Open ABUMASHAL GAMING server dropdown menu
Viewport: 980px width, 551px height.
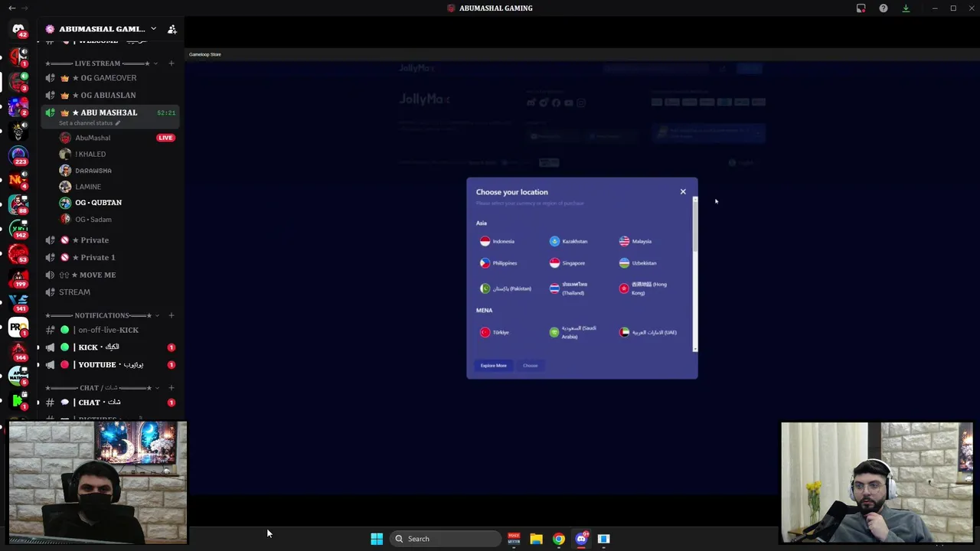click(x=153, y=29)
